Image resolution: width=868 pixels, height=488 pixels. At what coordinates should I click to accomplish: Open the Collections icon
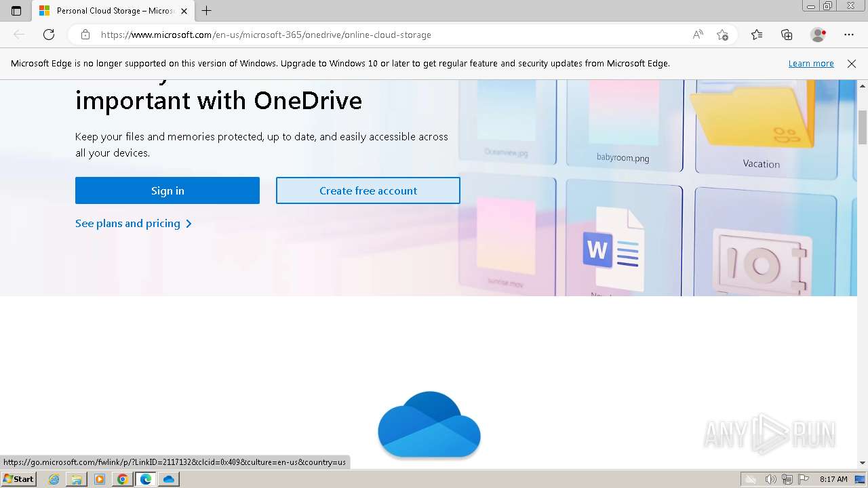click(787, 35)
